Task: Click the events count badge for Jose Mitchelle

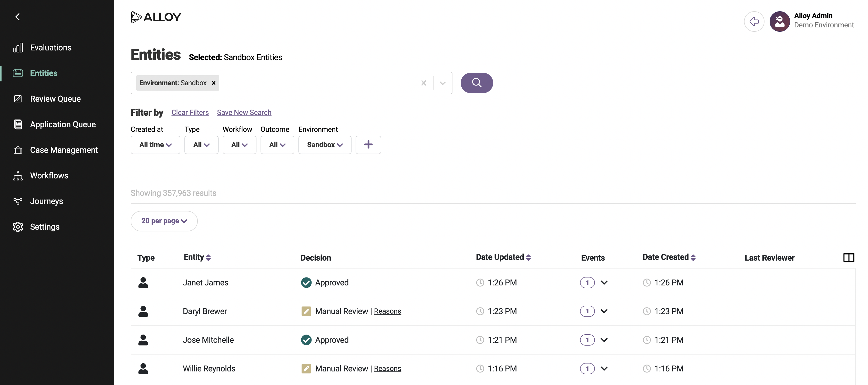Action: click(x=587, y=340)
